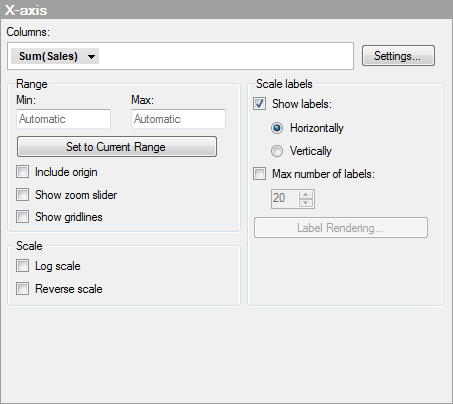Click the empty Columns selector area
The width and height of the screenshot is (453, 404).
225,56
